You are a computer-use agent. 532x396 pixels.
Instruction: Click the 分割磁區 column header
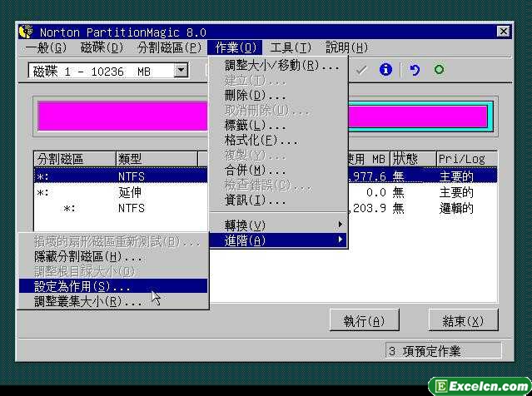tap(75, 159)
